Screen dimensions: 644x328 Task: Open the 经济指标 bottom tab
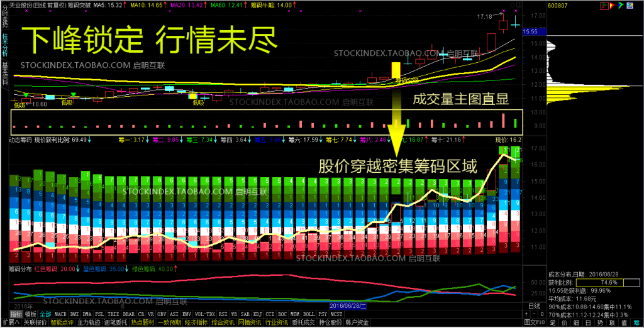click(196, 323)
